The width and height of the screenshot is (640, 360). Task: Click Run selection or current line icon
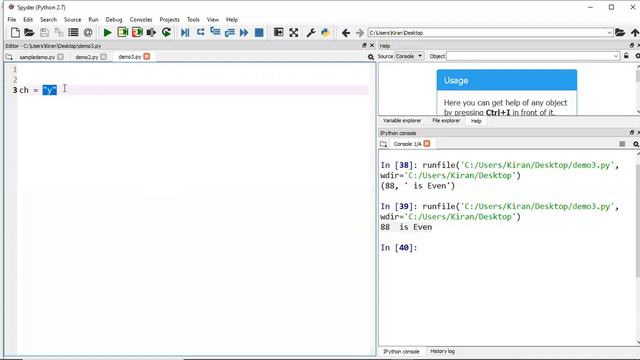coord(151,33)
